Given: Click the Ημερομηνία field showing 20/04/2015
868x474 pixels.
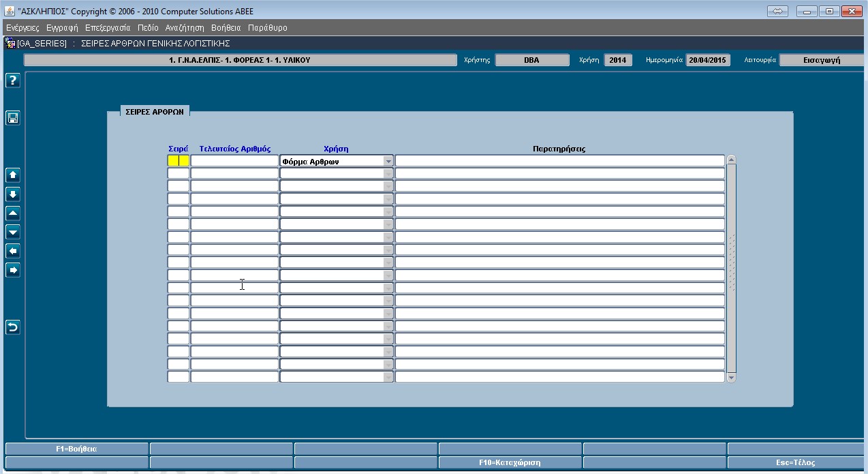Looking at the screenshot, I should (x=708, y=60).
